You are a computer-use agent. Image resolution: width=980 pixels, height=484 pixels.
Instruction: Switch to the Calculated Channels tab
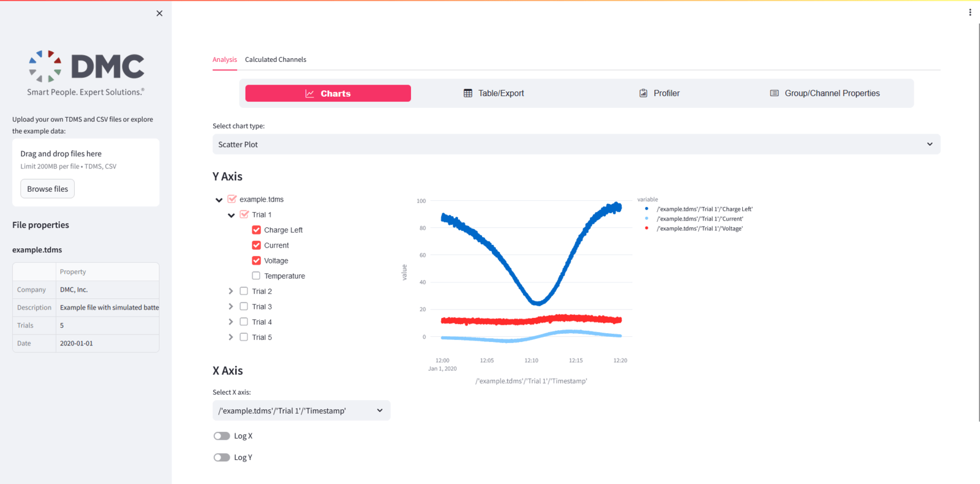[x=276, y=59]
